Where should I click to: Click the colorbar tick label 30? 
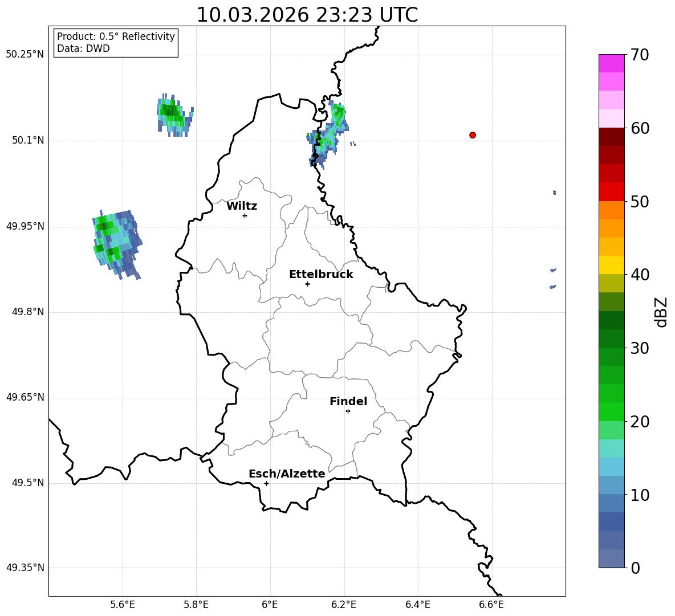click(640, 348)
